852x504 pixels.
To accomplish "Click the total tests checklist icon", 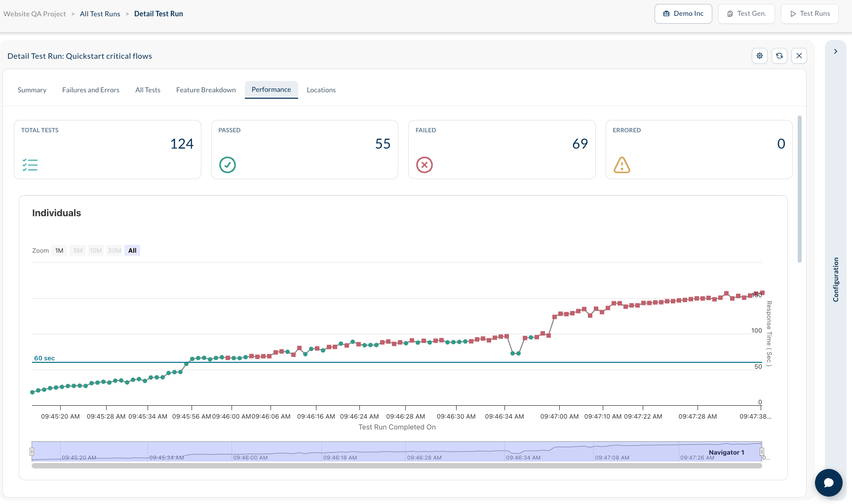I will point(30,165).
